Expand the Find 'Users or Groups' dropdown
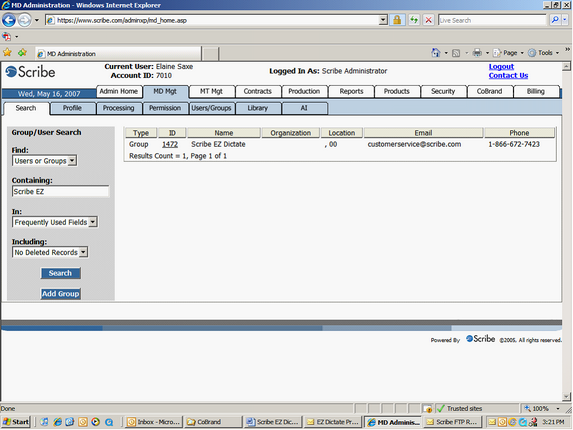Viewport: 573px width, 430px height. click(72, 160)
